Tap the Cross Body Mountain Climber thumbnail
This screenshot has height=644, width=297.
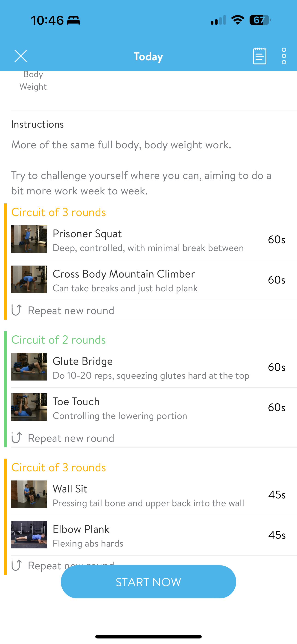click(29, 279)
